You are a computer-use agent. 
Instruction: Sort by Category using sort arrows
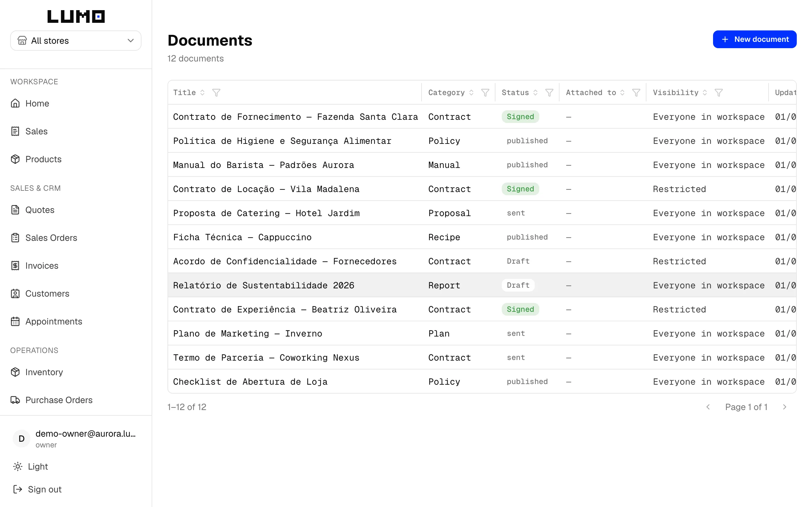[x=471, y=93]
